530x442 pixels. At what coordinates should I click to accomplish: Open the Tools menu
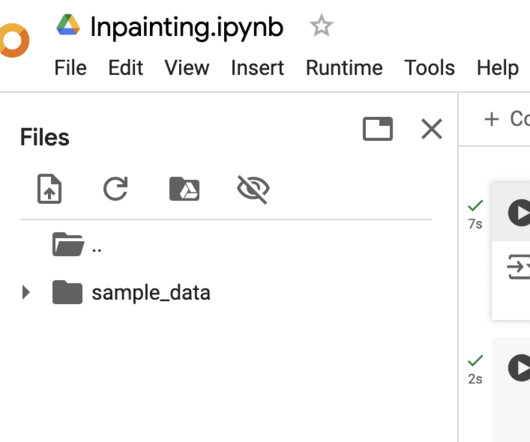coord(429,68)
